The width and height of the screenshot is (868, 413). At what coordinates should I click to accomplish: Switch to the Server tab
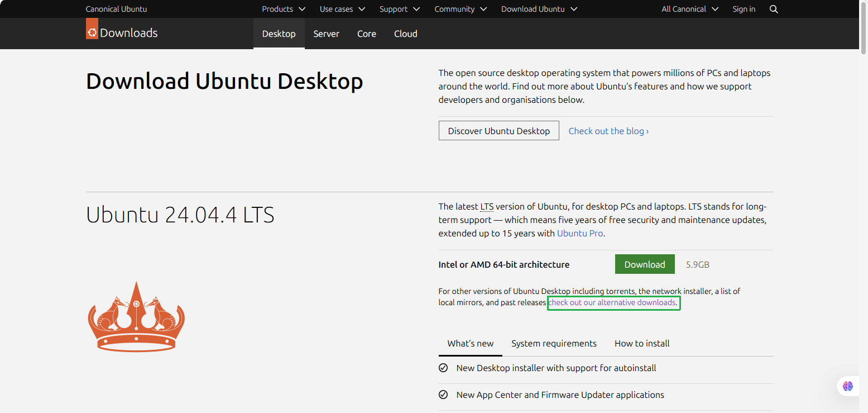coord(327,34)
